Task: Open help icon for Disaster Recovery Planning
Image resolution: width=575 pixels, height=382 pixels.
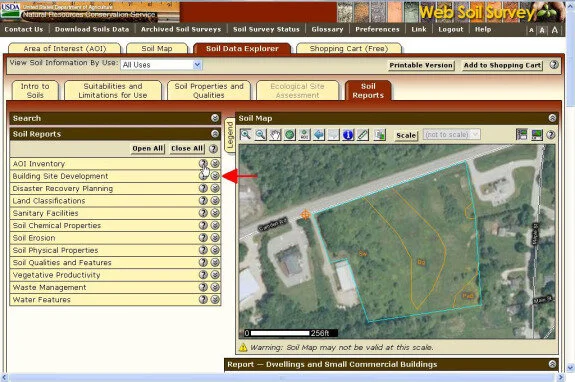Action: (x=203, y=188)
